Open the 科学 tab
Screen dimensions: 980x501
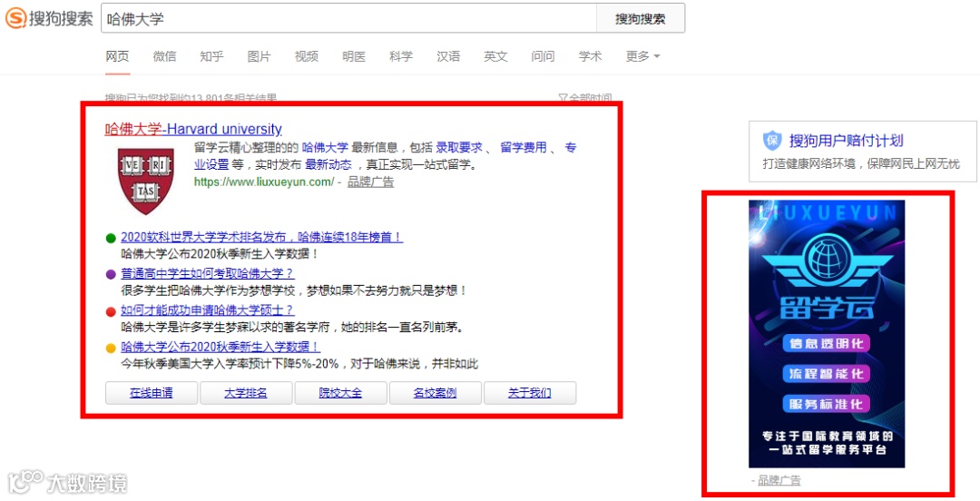(x=401, y=56)
